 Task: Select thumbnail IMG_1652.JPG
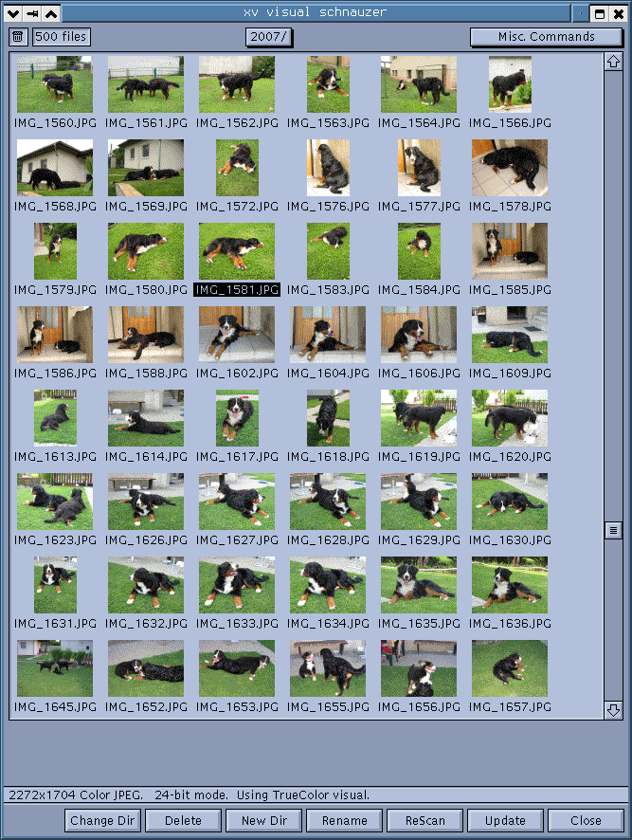click(146, 668)
